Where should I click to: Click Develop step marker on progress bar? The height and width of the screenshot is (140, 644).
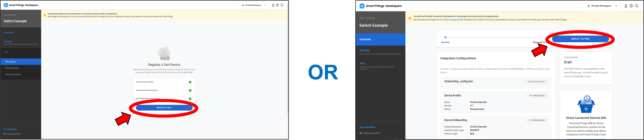(445, 37)
